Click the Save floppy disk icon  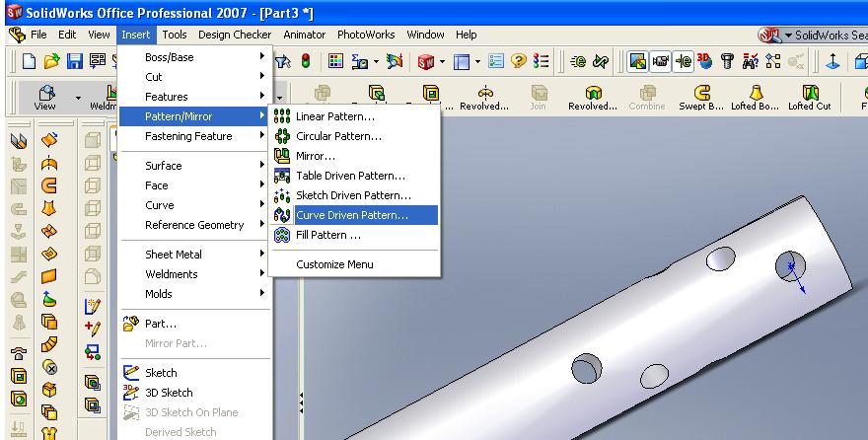click(x=75, y=61)
